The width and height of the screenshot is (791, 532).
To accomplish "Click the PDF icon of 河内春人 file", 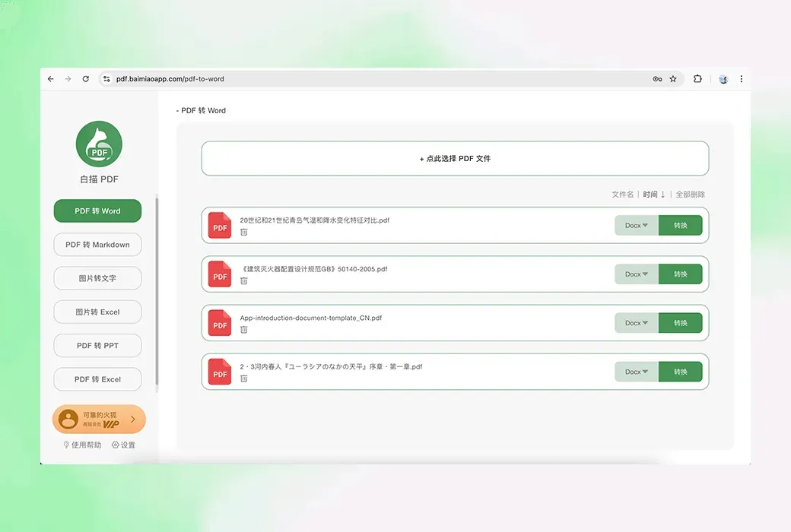I will click(220, 372).
